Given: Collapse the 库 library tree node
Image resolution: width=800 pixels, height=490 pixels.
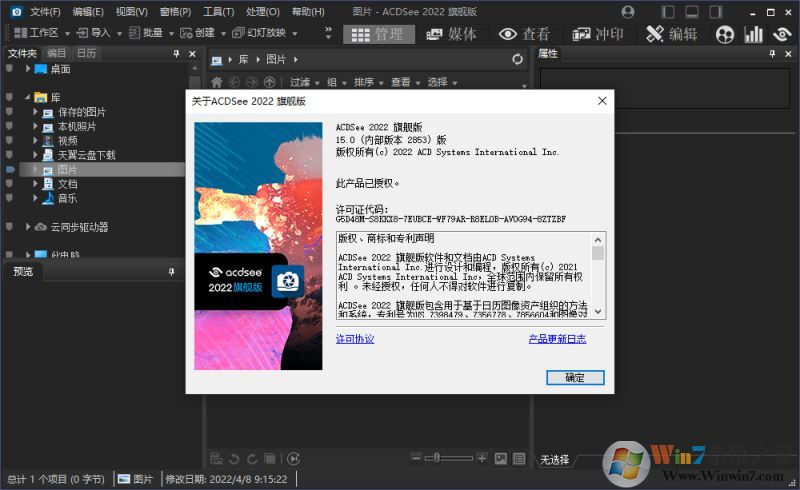Looking at the screenshot, I should click(x=27, y=97).
